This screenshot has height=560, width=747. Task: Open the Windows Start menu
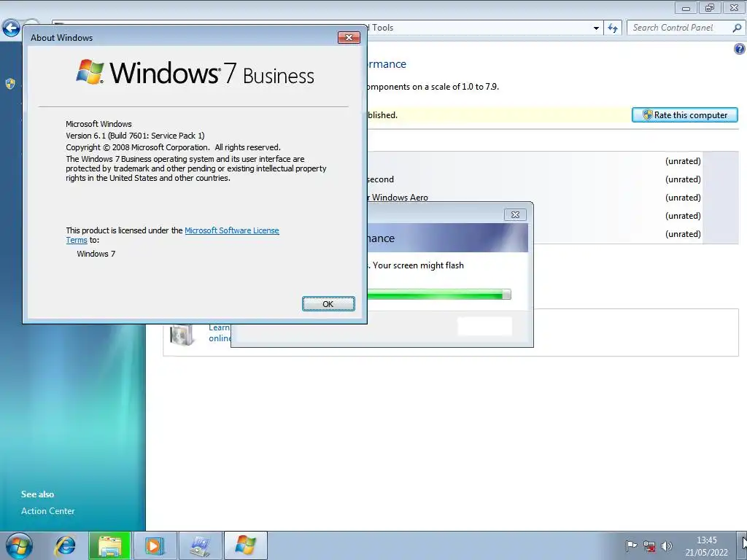(x=19, y=545)
